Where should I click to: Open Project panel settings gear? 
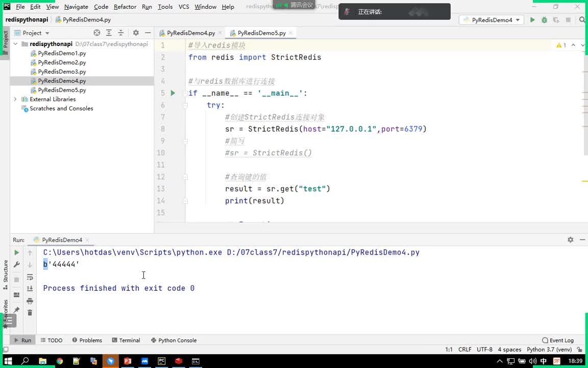click(136, 33)
